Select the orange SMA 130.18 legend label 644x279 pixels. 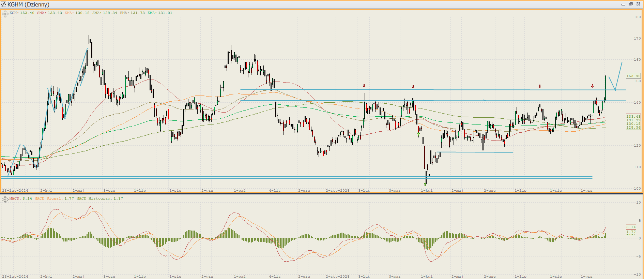77,13
